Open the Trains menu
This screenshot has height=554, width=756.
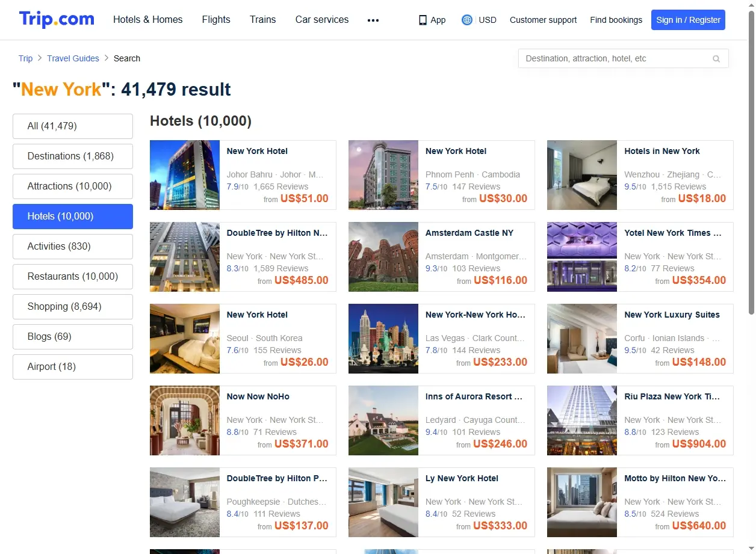pos(263,20)
